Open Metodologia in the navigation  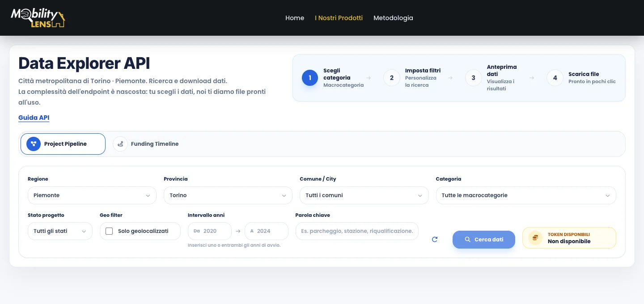pos(393,18)
